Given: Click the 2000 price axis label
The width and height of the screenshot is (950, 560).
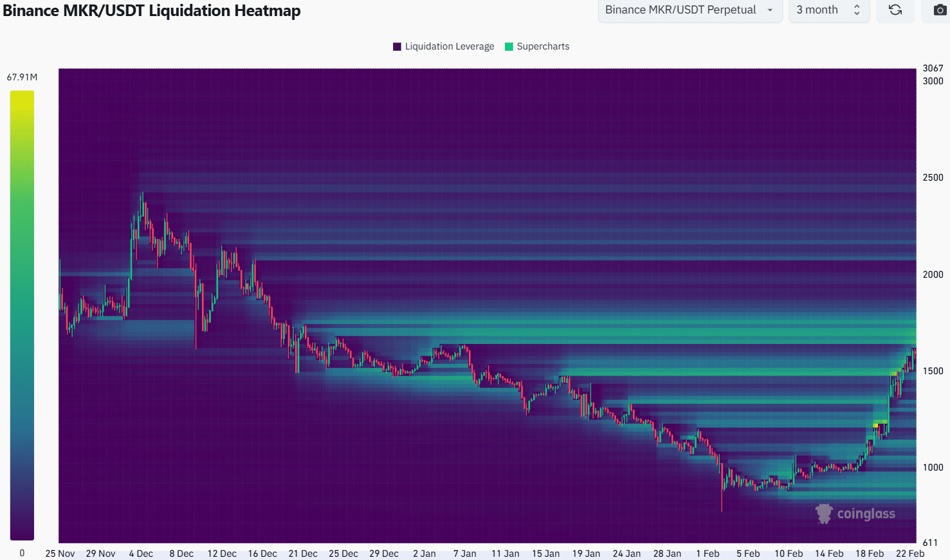Looking at the screenshot, I should pyautogui.click(x=933, y=275).
